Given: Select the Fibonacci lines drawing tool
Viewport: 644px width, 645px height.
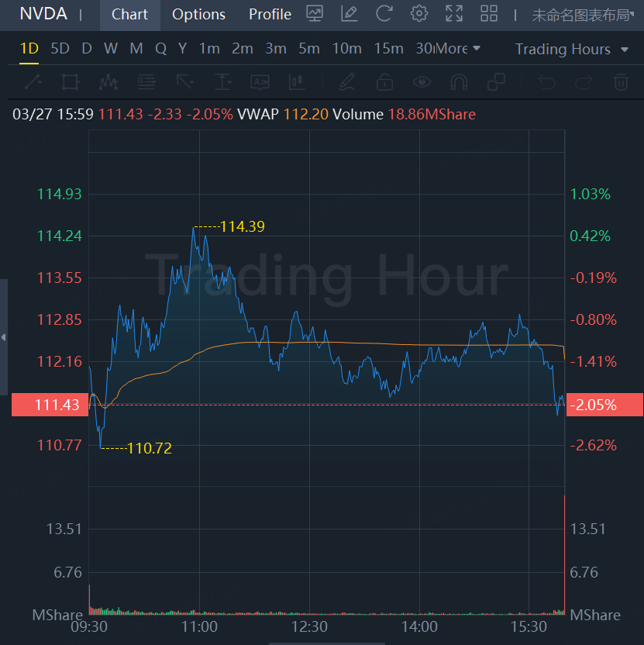Looking at the screenshot, I should [146, 82].
